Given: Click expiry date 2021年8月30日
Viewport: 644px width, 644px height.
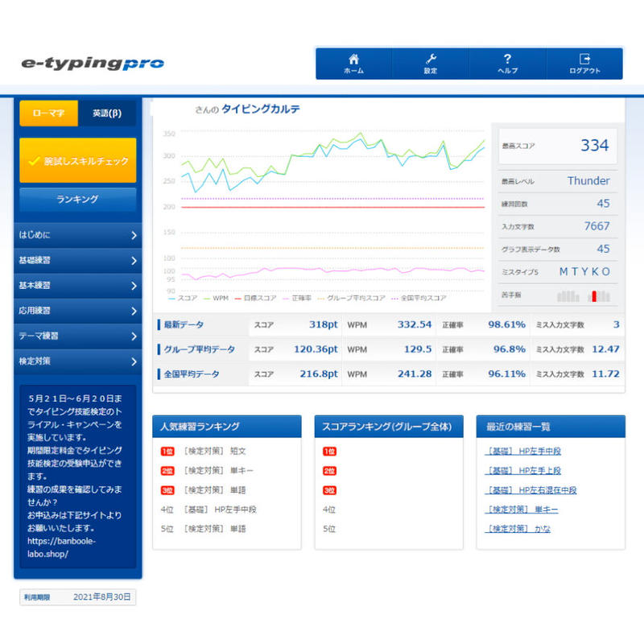Looking at the screenshot, I should pyautogui.click(x=102, y=597).
